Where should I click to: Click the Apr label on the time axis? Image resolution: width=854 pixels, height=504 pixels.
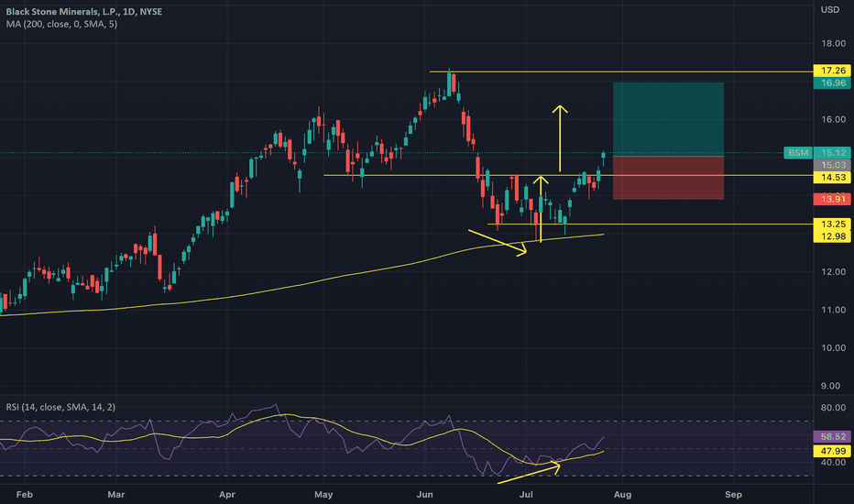click(x=226, y=495)
